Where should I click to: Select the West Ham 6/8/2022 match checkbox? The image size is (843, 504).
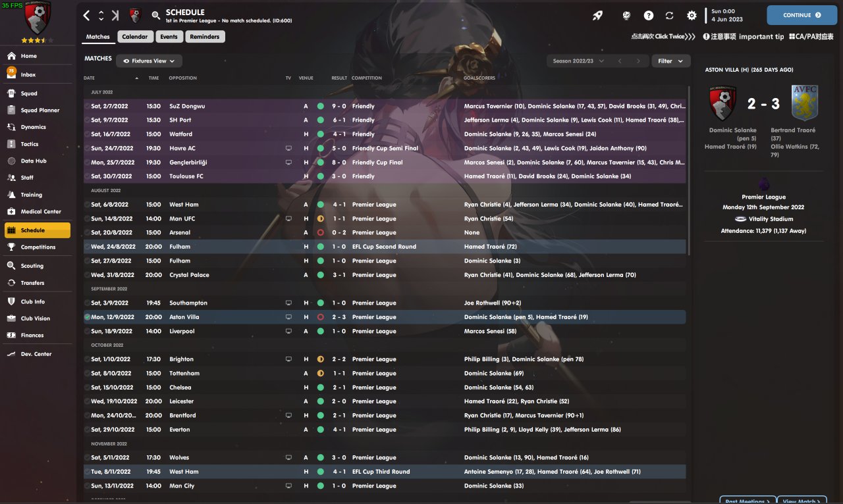click(x=88, y=205)
